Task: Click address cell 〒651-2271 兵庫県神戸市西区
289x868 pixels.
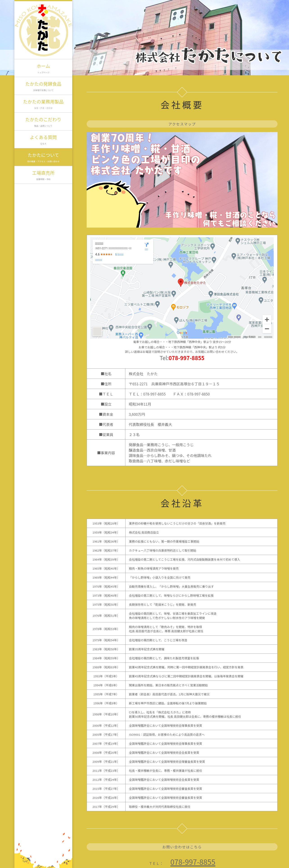Action: [x=201, y=384]
